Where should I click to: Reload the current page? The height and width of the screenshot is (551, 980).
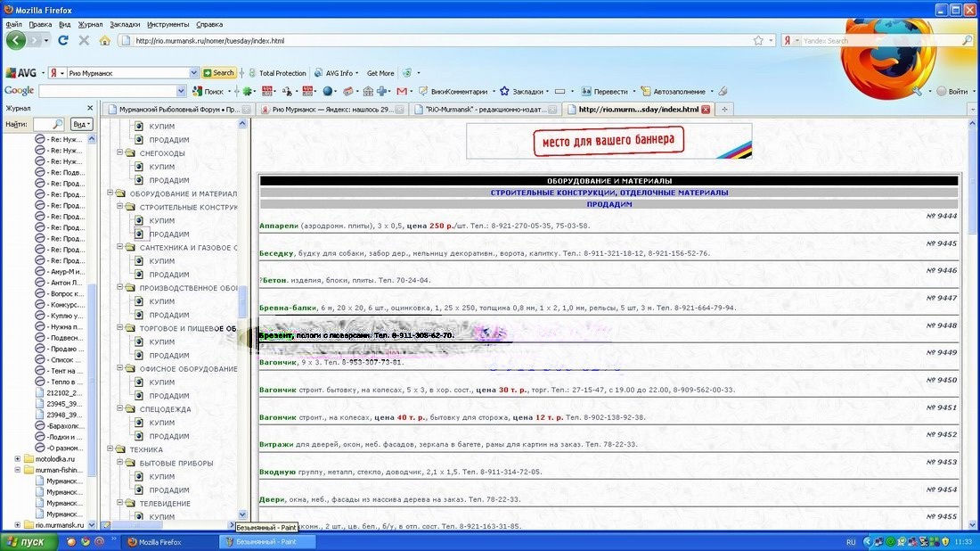click(x=63, y=40)
